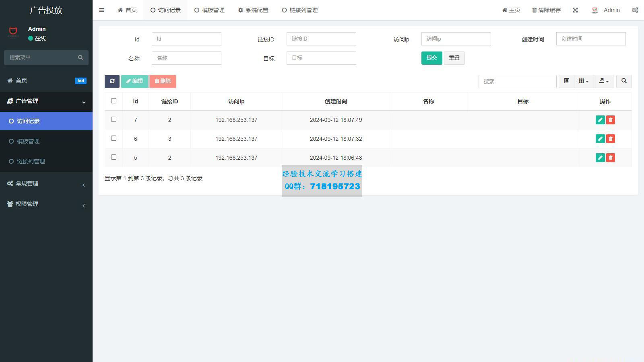
Task: Toggle the card view list icon
Action: point(566,81)
